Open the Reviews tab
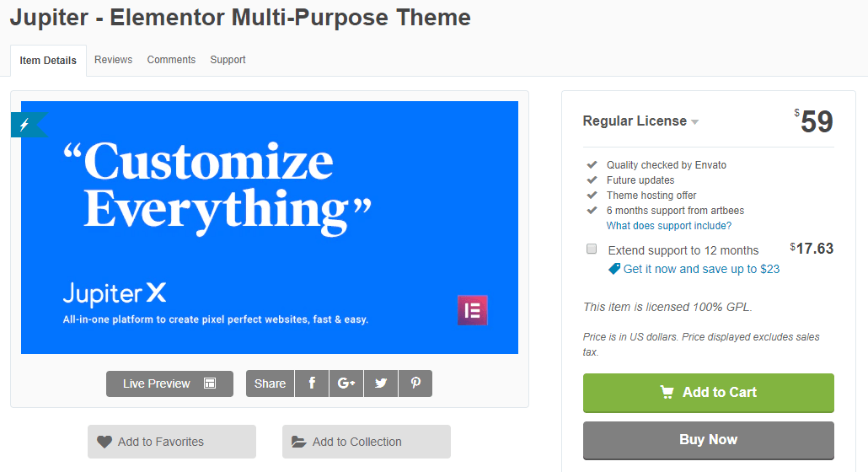Viewport: 868px width, 472px height. point(114,60)
